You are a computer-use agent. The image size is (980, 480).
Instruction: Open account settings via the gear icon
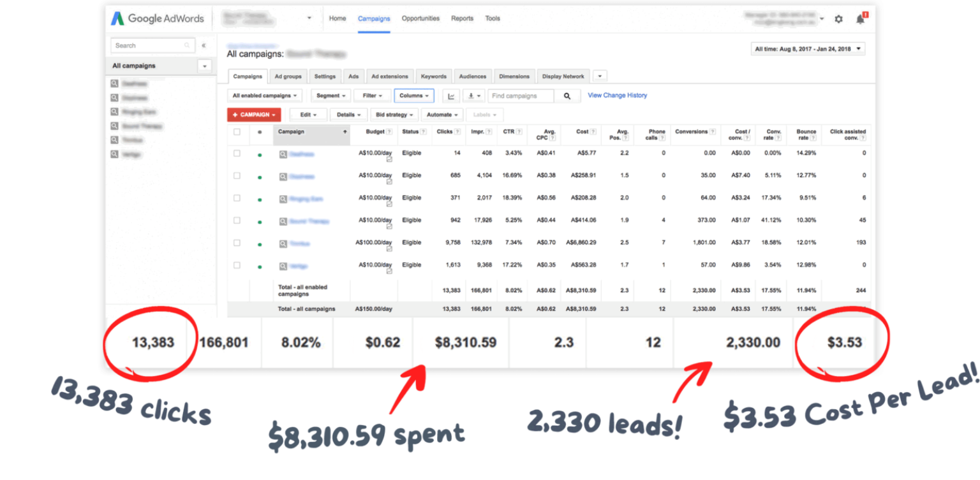[838, 18]
